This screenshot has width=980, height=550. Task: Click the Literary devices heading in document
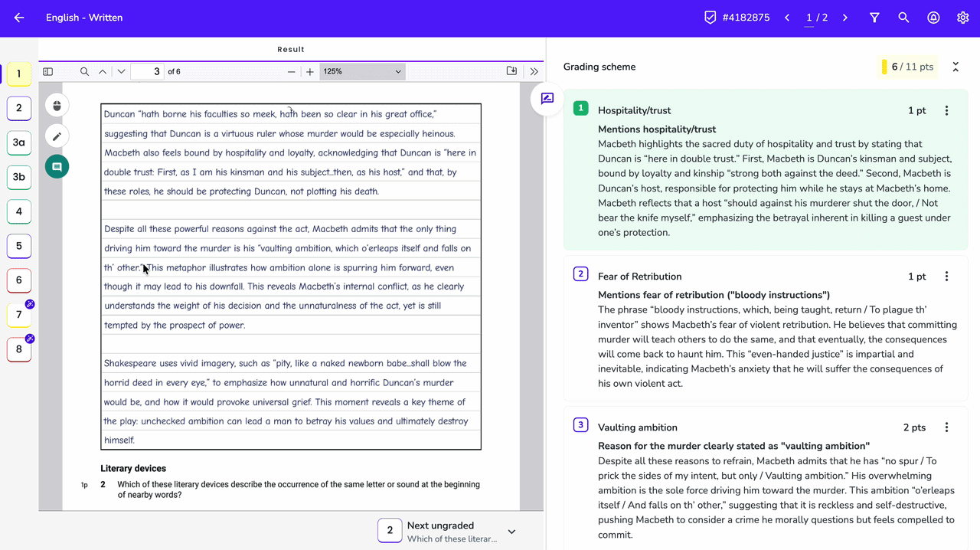pyautogui.click(x=133, y=469)
